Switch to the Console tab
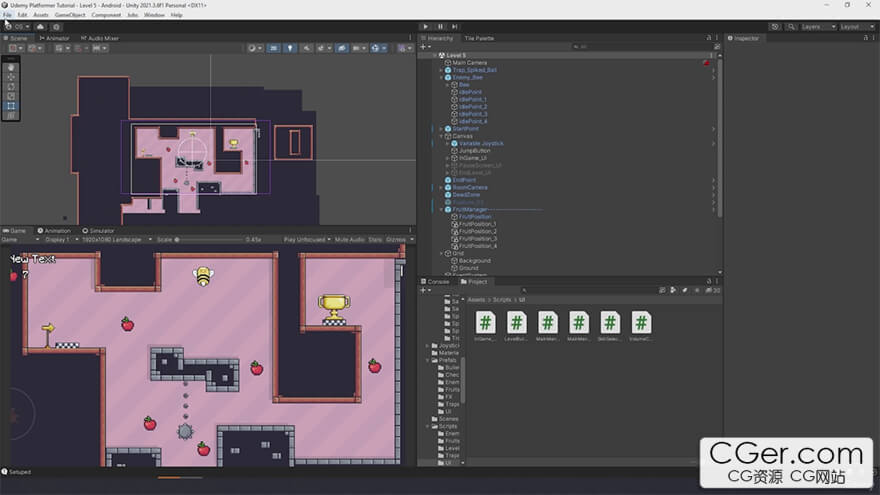The width and height of the screenshot is (880, 495). tap(435, 282)
